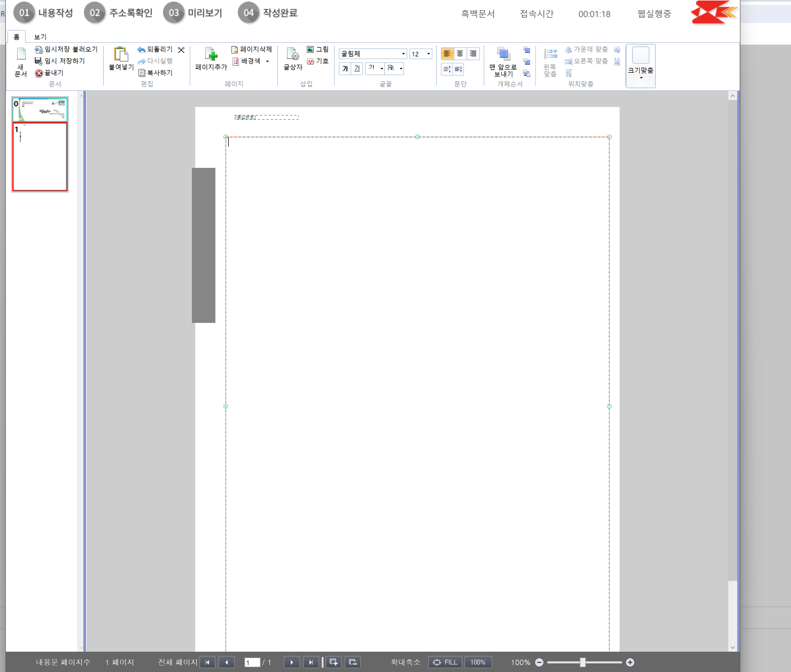
Task: Create a new document with 새문서
Action: [21, 63]
